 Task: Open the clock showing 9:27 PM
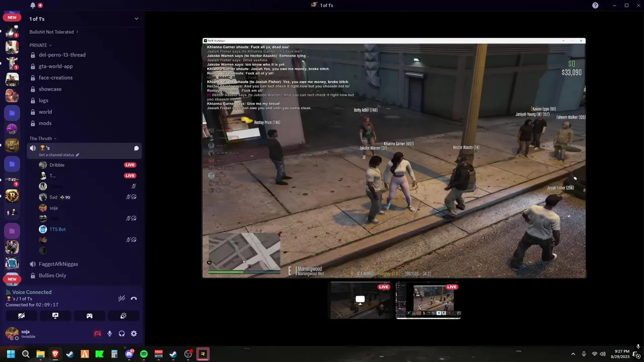[x=620, y=354]
